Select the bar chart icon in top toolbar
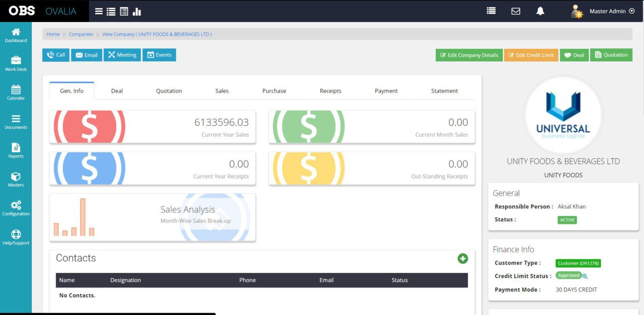Image resolution: width=644 pixels, height=315 pixels. [137, 12]
